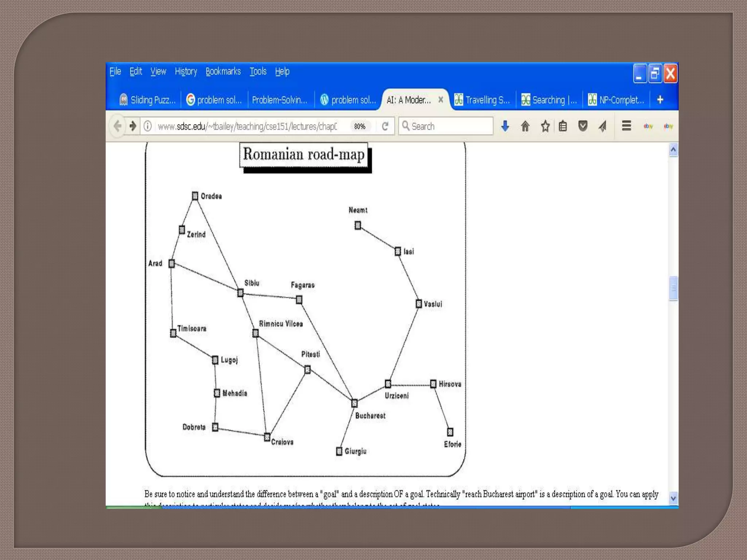Screen dimensions: 747x560
Task: Close the AI: A Modern tab
Action: click(441, 100)
